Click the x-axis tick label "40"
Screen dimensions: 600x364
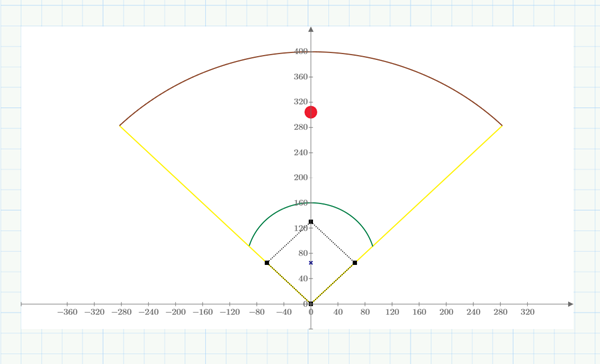click(338, 312)
